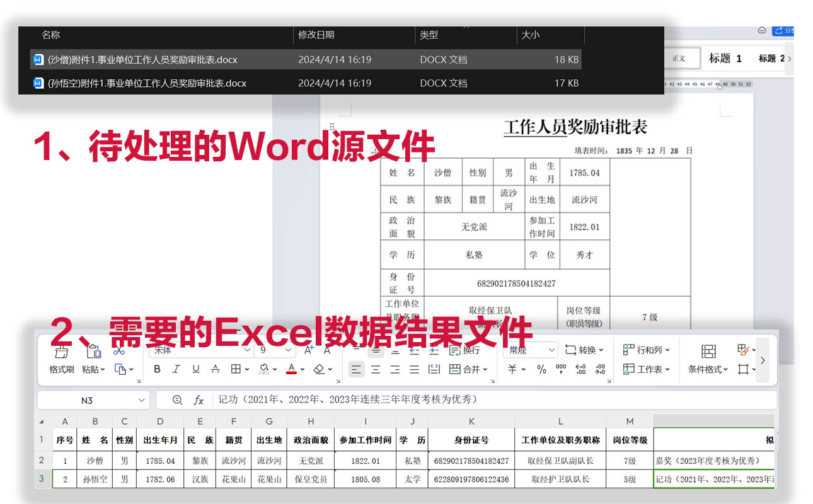Click the Cut scissors icon
Image resolution: width=813 pixels, height=504 pixels.
120,350
